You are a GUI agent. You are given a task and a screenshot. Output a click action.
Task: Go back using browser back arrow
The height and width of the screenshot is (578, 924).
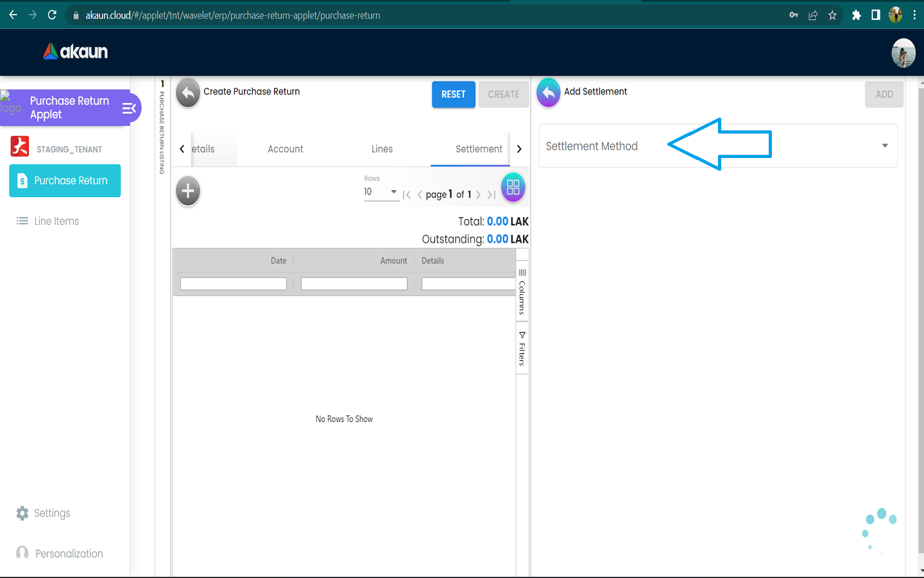[x=13, y=15]
